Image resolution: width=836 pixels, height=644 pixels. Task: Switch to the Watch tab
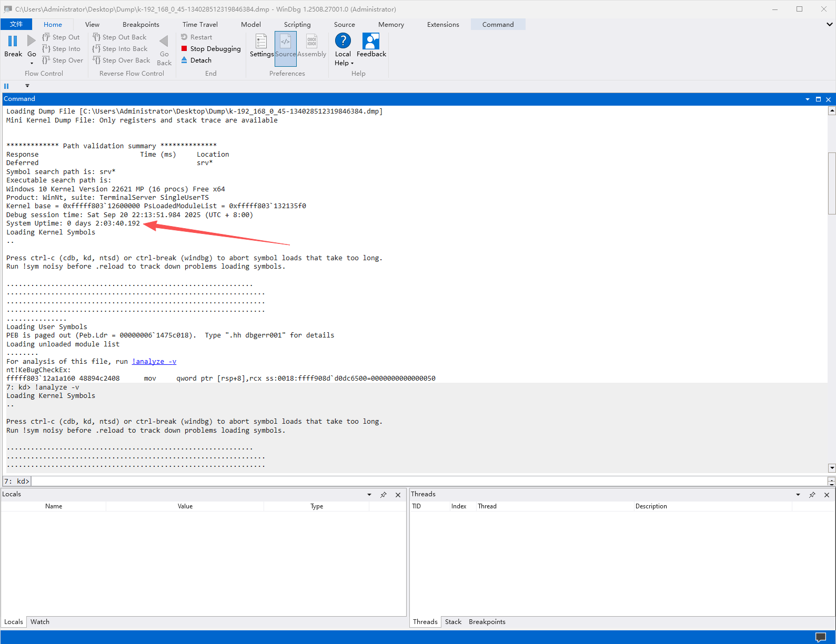40,622
